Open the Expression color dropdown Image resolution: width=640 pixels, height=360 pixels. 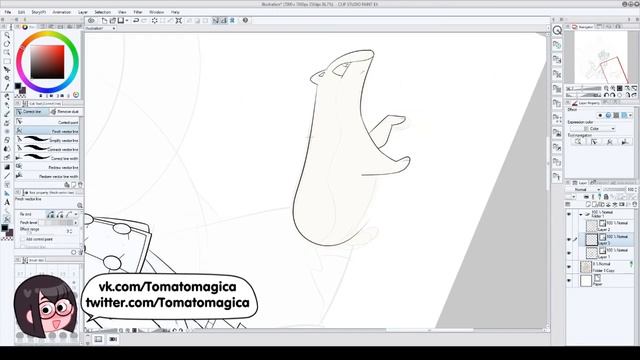(592, 129)
